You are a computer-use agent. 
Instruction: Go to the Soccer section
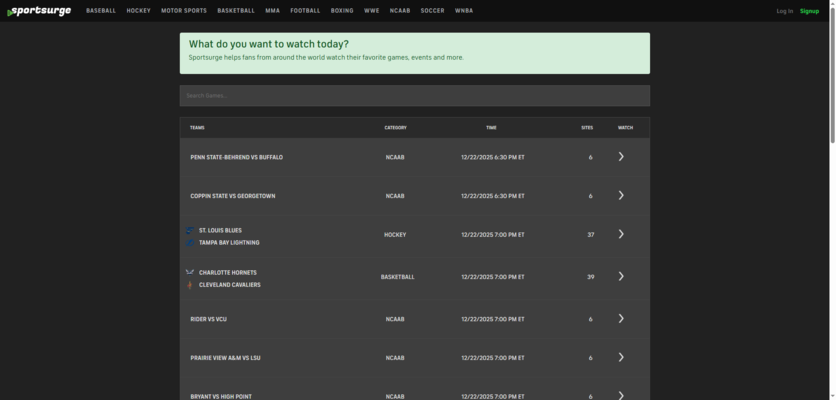(x=432, y=11)
